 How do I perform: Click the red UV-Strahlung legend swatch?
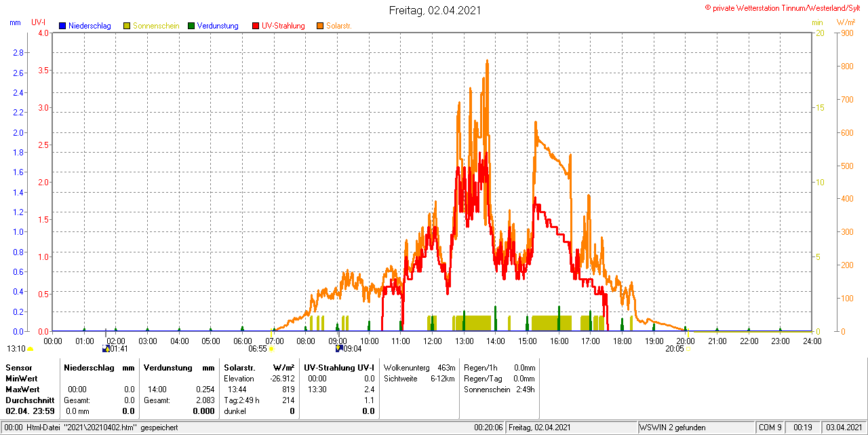click(x=256, y=26)
